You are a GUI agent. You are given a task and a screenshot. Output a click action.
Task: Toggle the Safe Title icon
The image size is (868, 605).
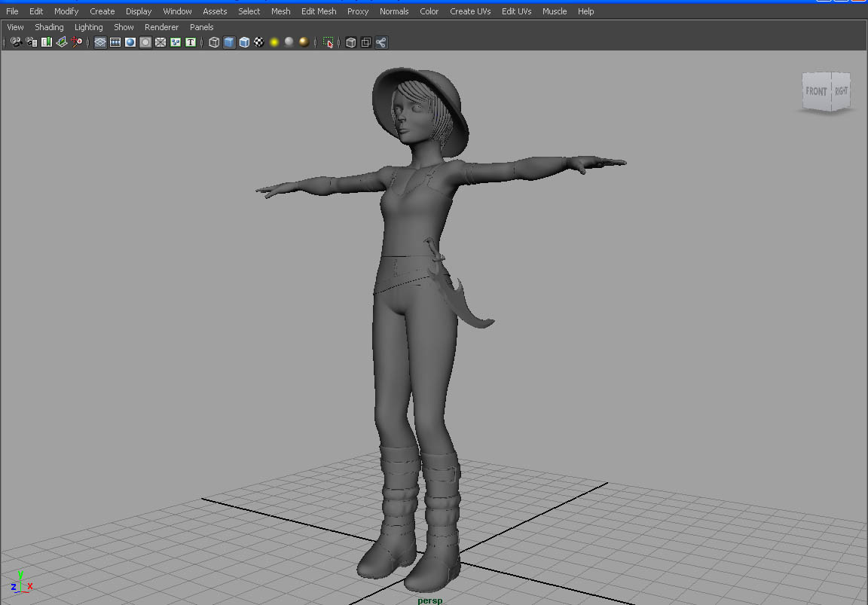191,43
